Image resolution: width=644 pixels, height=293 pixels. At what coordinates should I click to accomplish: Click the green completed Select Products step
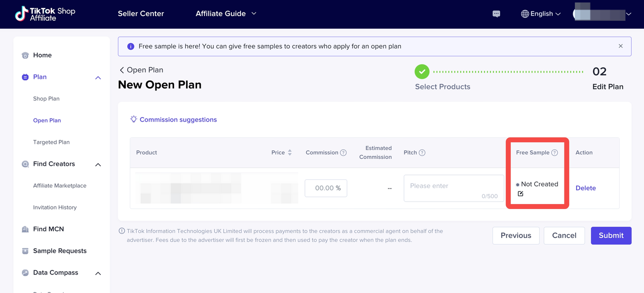pyautogui.click(x=422, y=72)
